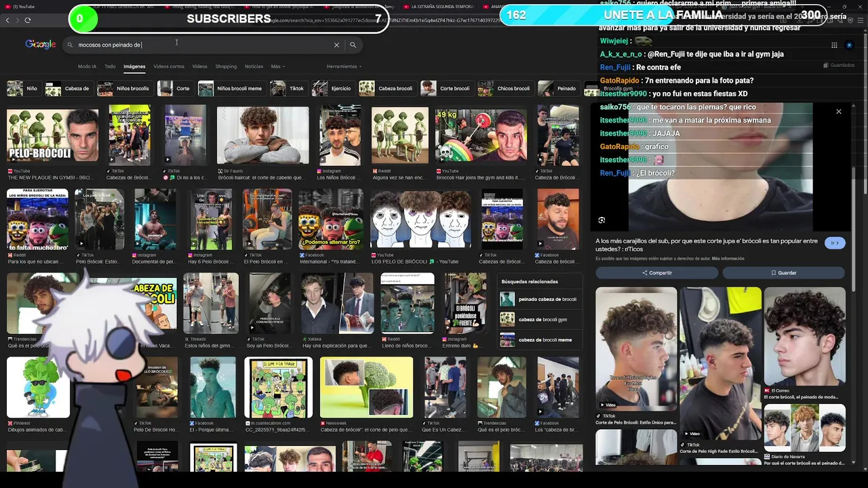Open Corte de Pelo Brócoli Estilo Único image

coord(636,349)
